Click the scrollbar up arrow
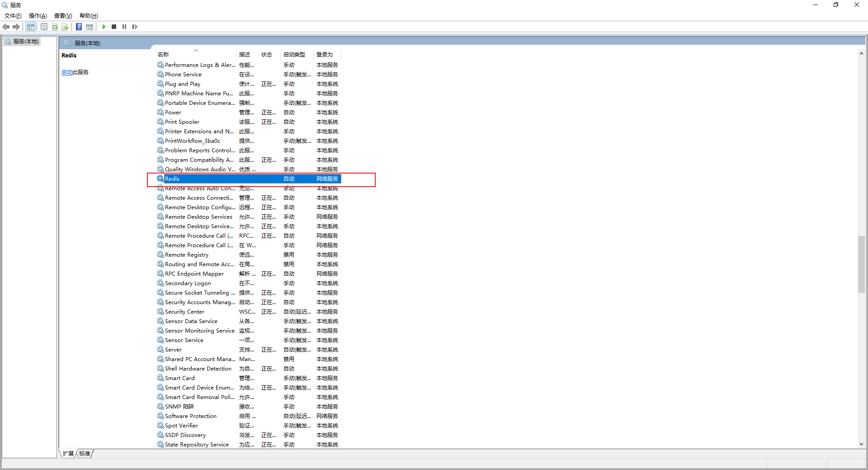Screen dimensions: 868x470 [861, 53]
